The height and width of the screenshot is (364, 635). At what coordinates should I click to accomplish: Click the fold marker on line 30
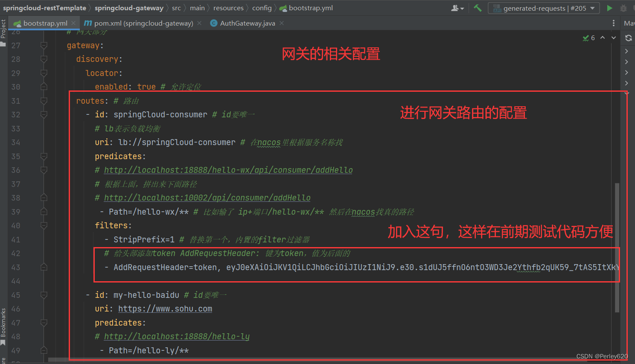click(x=44, y=87)
